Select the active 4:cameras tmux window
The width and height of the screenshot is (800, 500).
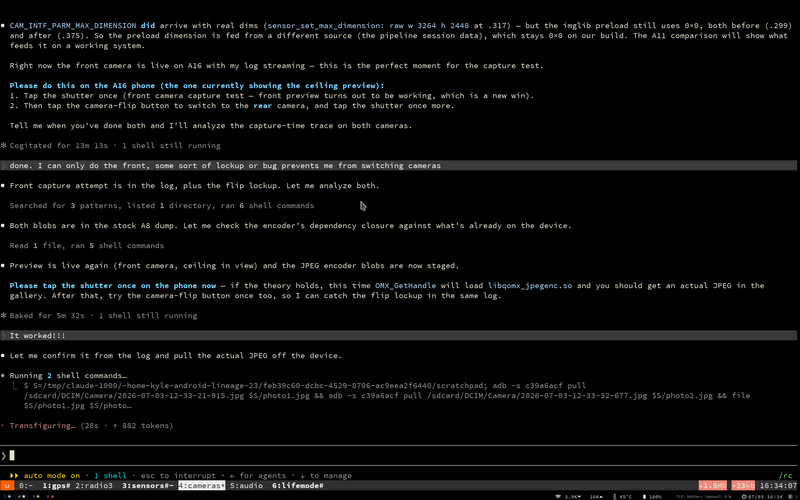(x=202, y=486)
